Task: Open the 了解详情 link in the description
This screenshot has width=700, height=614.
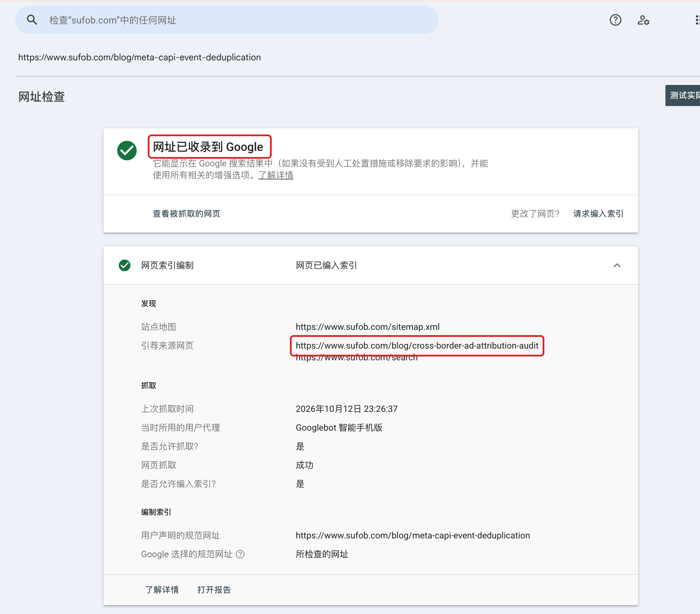Action: click(x=276, y=175)
